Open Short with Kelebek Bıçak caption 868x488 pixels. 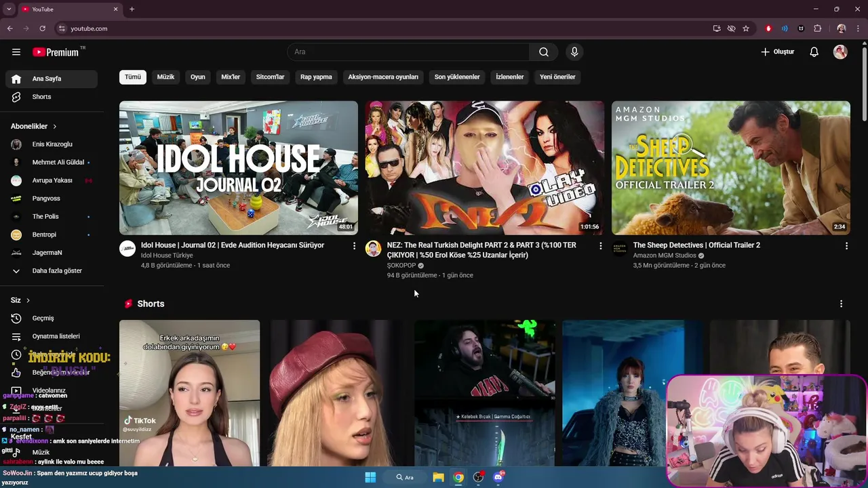pos(485,393)
